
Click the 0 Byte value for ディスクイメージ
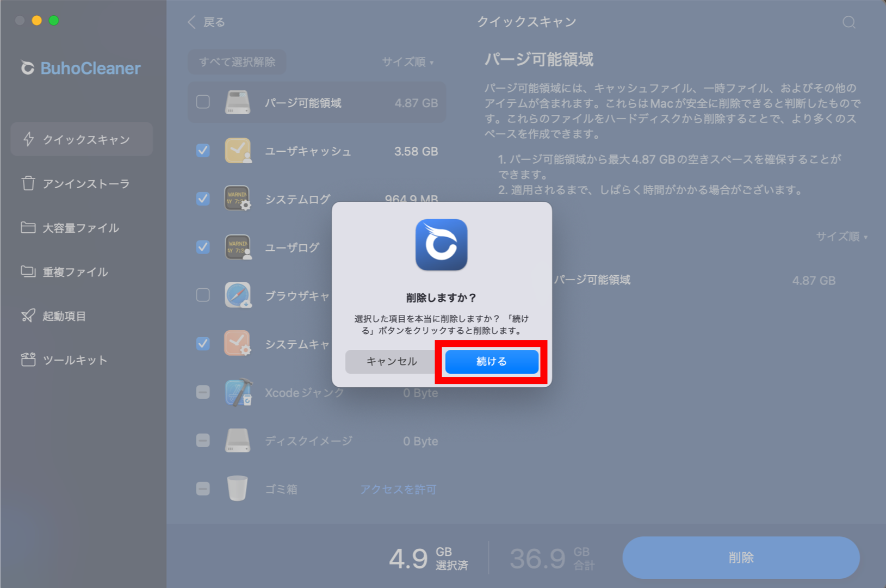420,441
